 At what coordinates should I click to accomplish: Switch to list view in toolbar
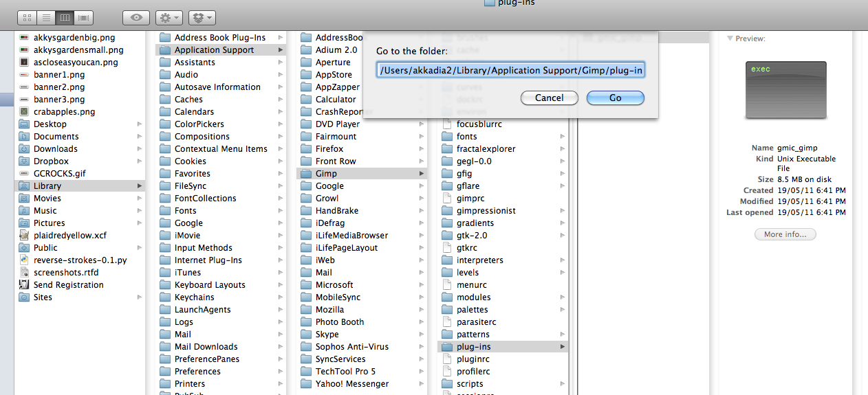[x=46, y=18]
